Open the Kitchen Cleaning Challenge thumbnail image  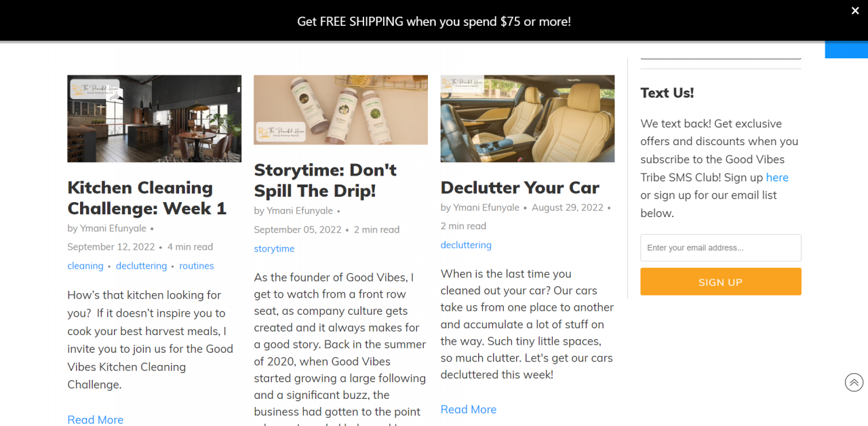154,119
